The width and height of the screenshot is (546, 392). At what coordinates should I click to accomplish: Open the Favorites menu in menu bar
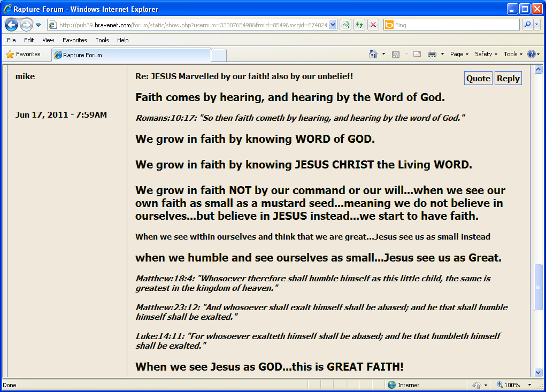click(74, 40)
